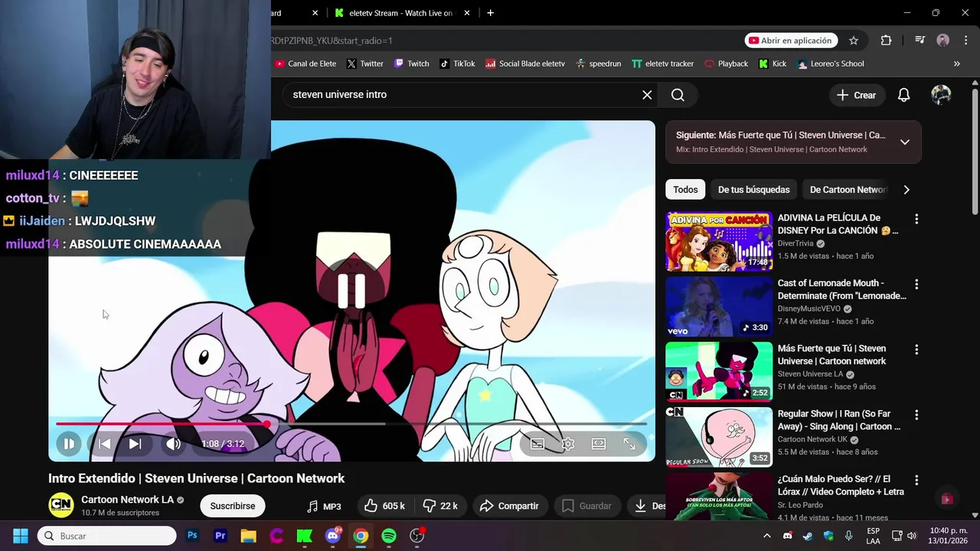
Task: Seek on the red video progress bar
Action: click(351, 423)
